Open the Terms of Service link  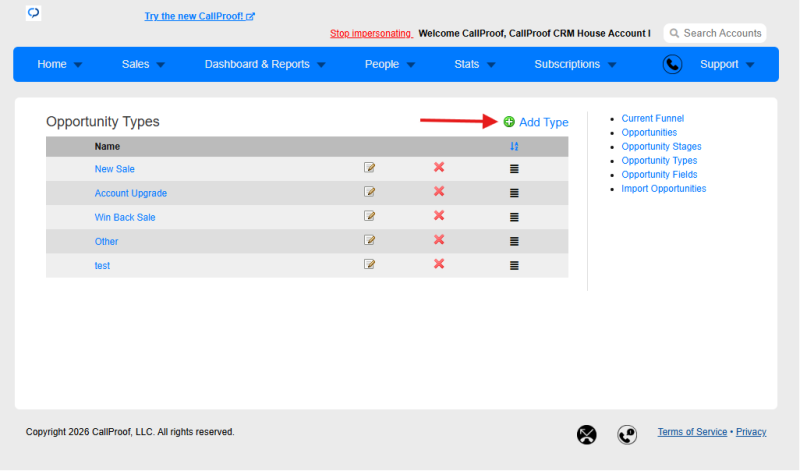point(692,432)
